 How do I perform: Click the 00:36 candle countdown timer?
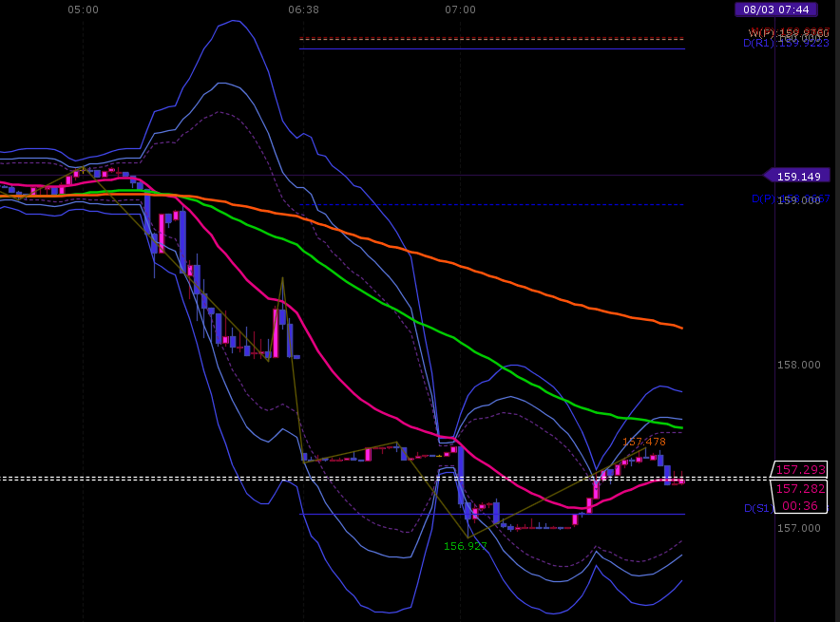[799, 505]
